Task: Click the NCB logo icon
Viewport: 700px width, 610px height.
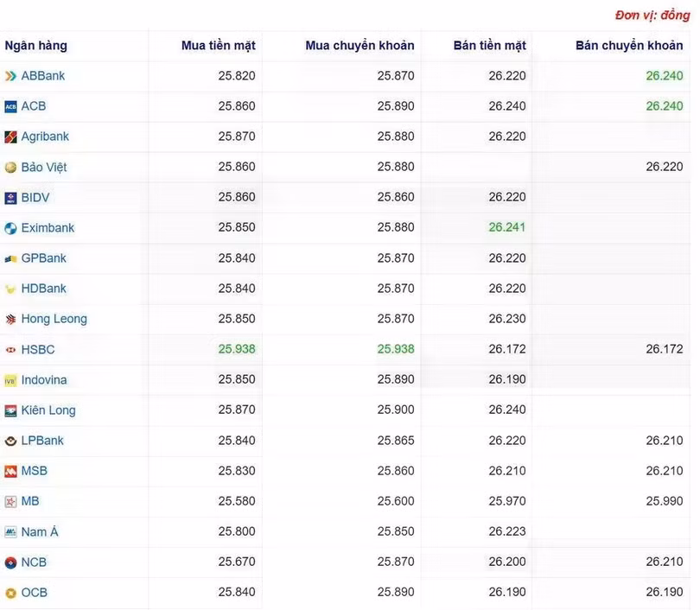Action: [10, 562]
